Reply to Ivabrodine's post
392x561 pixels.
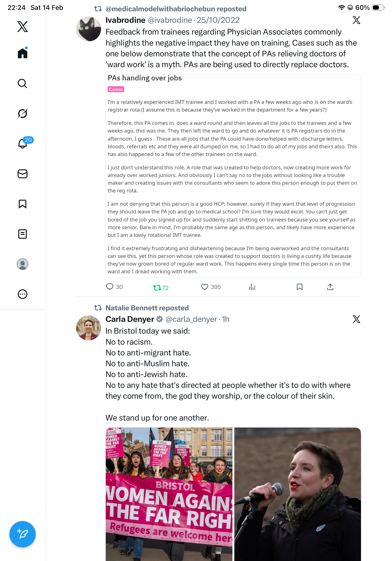click(114, 287)
